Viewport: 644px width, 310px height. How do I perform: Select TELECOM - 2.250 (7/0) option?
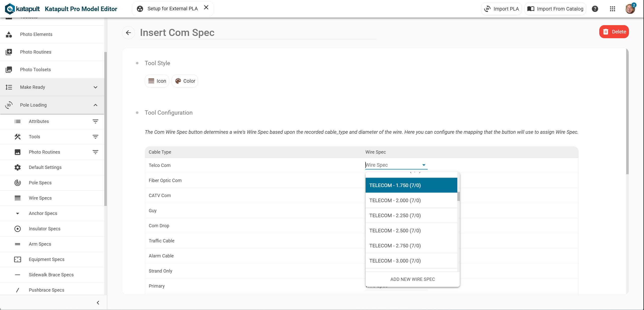[x=395, y=215]
